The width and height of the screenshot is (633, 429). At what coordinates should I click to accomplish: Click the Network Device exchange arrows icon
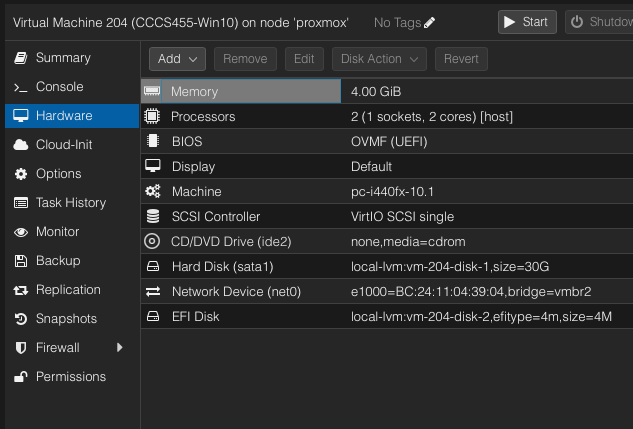click(x=153, y=291)
